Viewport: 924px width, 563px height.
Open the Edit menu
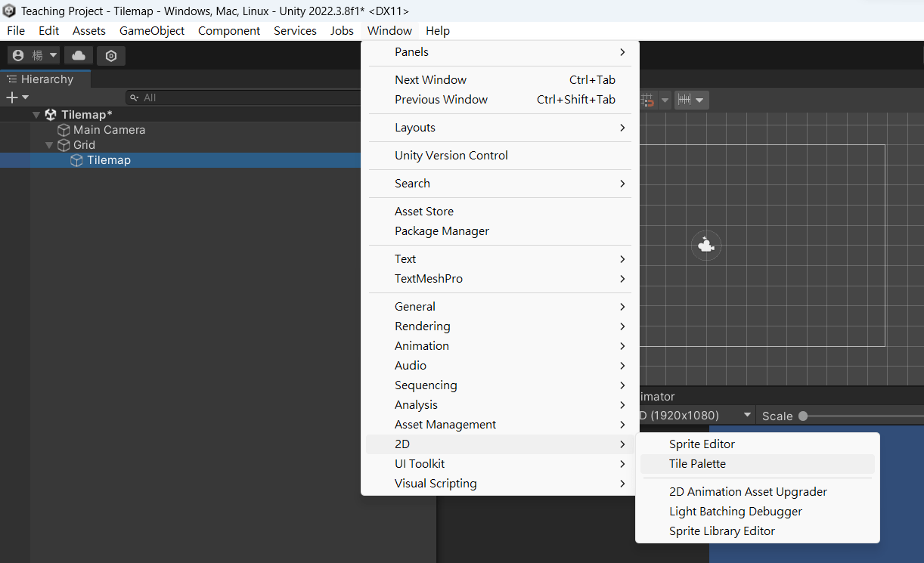pyautogui.click(x=49, y=30)
